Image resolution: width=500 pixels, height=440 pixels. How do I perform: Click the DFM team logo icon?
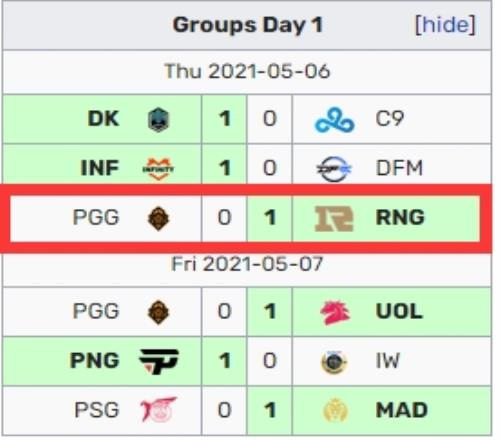coord(334,169)
